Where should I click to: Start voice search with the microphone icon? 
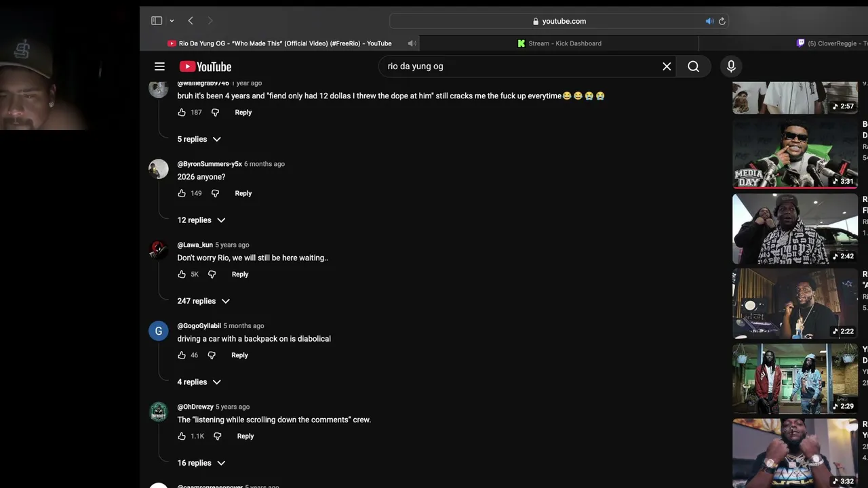pyautogui.click(x=731, y=66)
